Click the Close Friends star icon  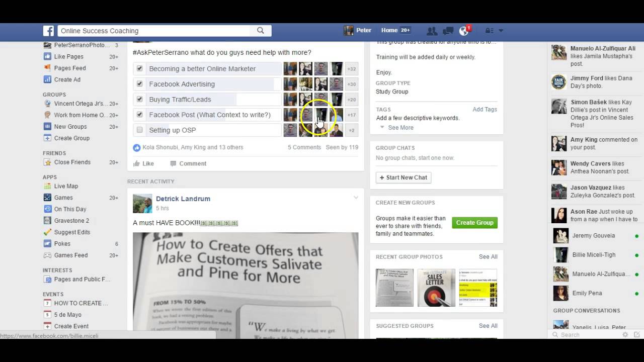[x=47, y=162]
